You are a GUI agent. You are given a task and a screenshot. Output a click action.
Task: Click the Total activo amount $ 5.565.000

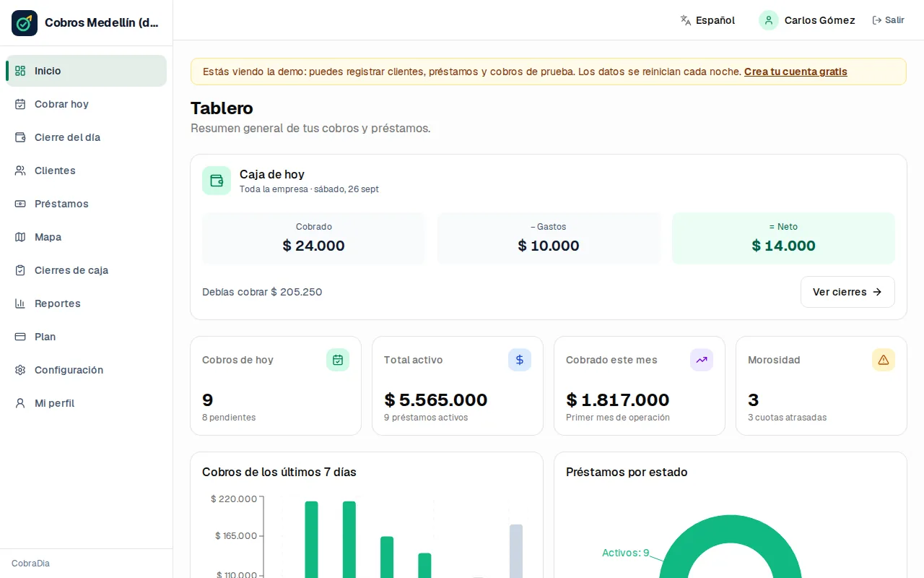(x=436, y=400)
